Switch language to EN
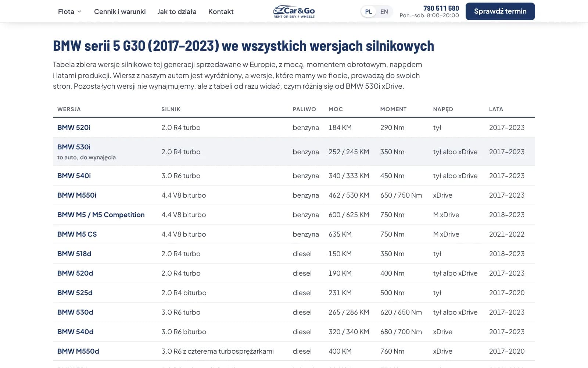This screenshot has height=368, width=588. [x=384, y=12]
